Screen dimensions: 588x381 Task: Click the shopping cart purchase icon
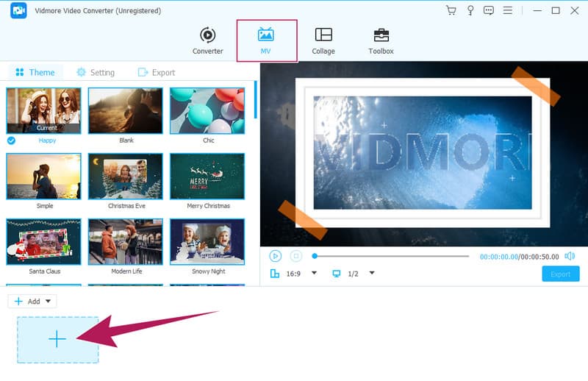coord(451,10)
